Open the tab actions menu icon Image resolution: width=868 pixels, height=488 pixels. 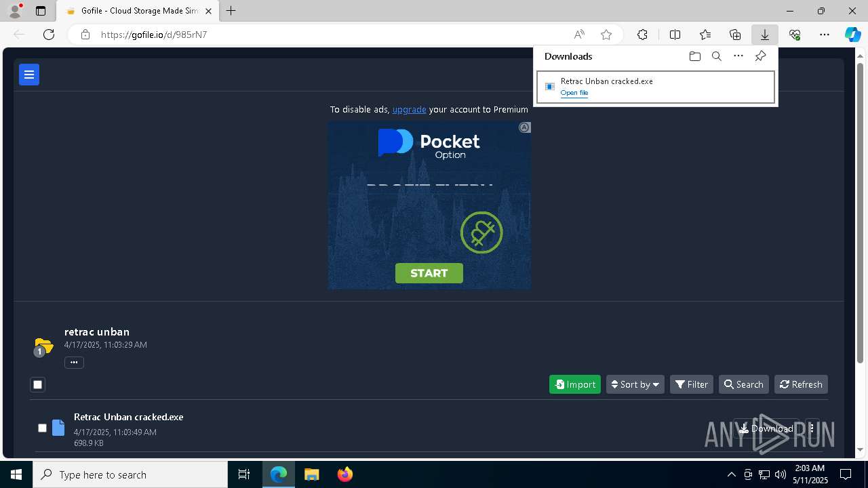pyautogui.click(x=41, y=11)
